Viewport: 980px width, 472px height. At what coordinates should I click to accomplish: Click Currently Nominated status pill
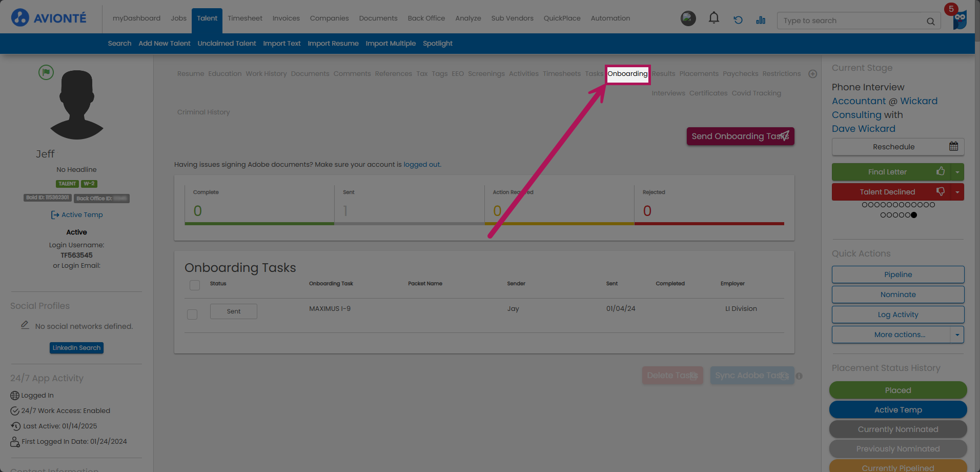pos(898,429)
